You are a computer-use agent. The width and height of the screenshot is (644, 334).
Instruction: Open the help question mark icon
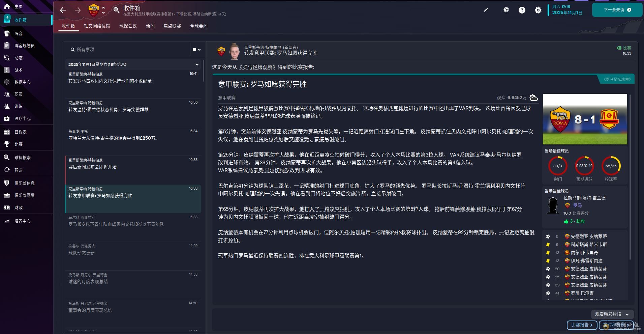point(522,10)
